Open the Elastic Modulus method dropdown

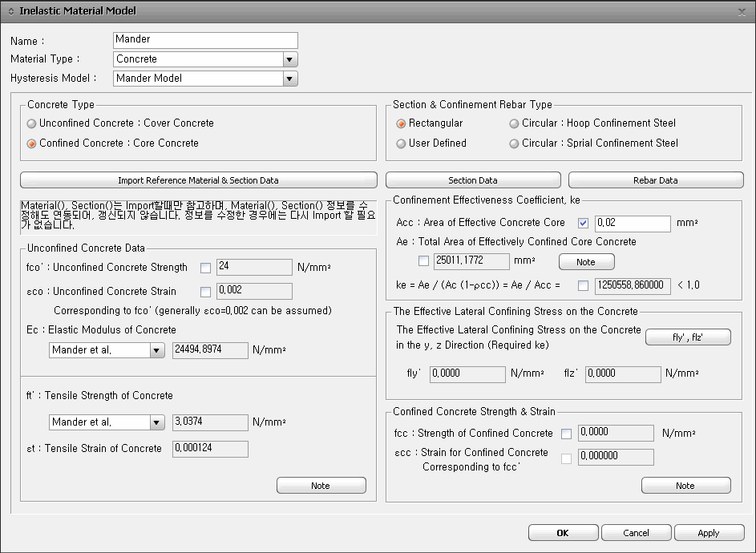point(156,350)
